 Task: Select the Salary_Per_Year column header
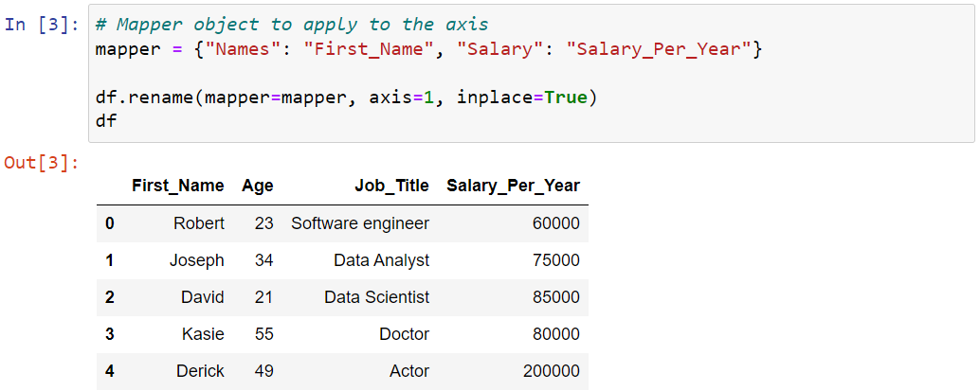coord(513,186)
